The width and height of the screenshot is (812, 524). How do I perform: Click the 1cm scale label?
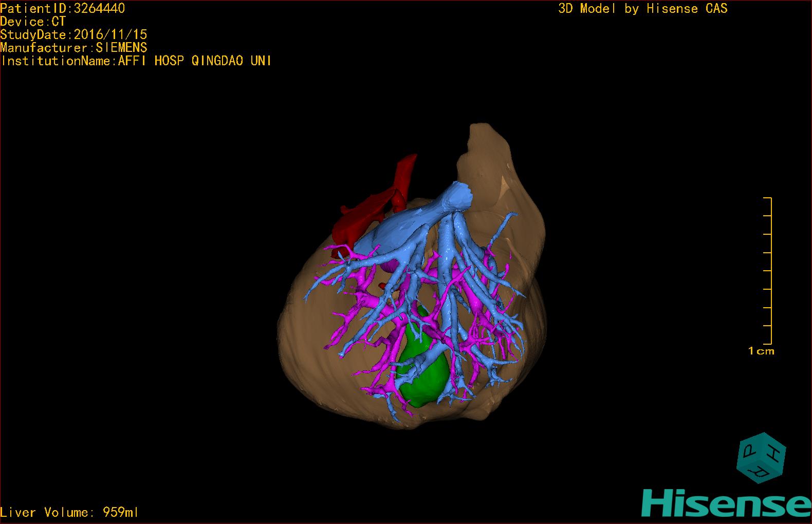click(x=761, y=351)
